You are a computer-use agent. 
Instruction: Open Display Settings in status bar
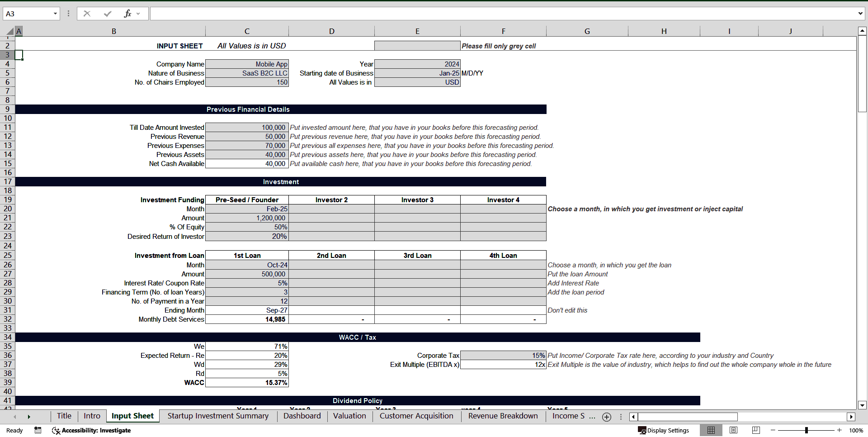click(x=663, y=430)
